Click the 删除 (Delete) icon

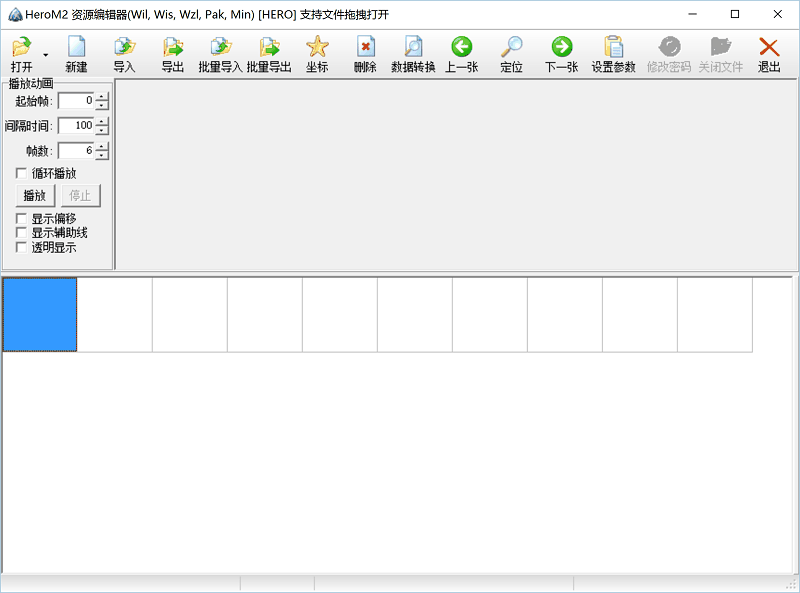tap(365, 48)
